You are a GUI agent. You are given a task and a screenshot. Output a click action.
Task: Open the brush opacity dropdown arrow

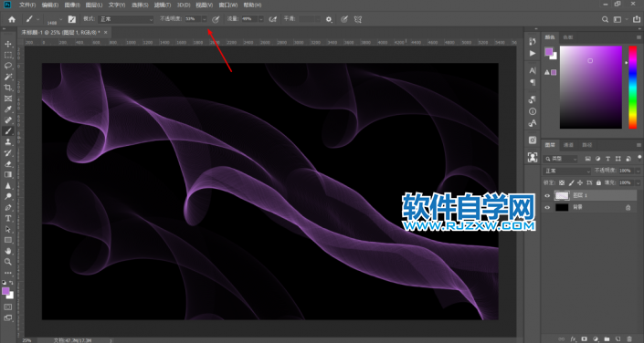204,19
